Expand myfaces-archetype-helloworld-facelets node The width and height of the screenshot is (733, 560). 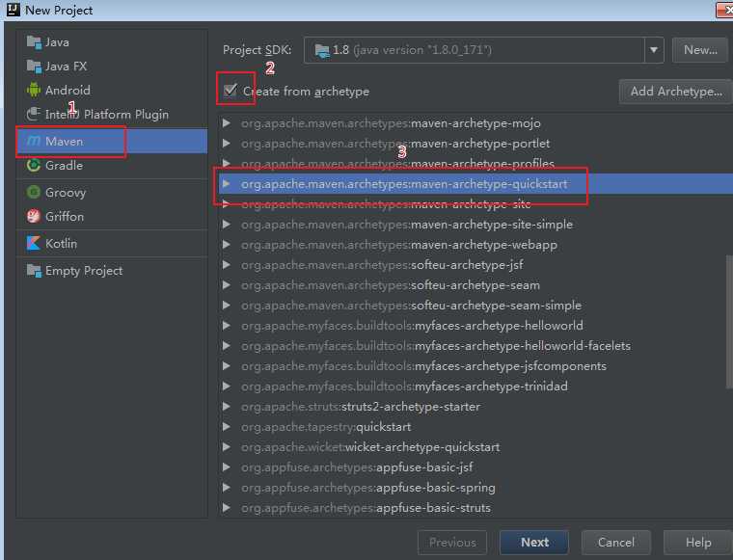point(227,346)
